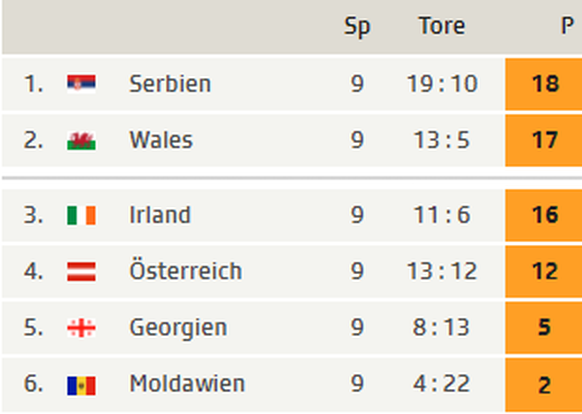Viewport: 582px width, 414px height.
Task: Click the rank number 4. for Österreich
Action: pos(33,271)
